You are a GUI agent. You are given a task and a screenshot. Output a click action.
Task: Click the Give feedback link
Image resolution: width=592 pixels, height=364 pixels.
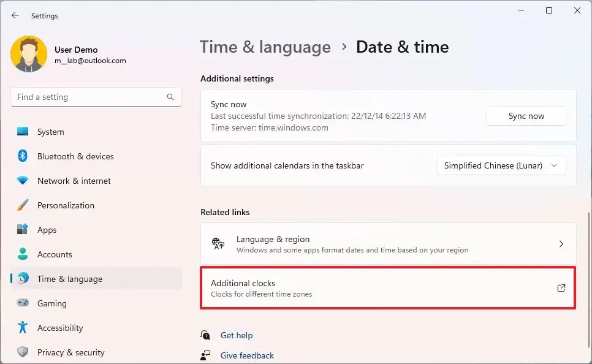pos(247,355)
